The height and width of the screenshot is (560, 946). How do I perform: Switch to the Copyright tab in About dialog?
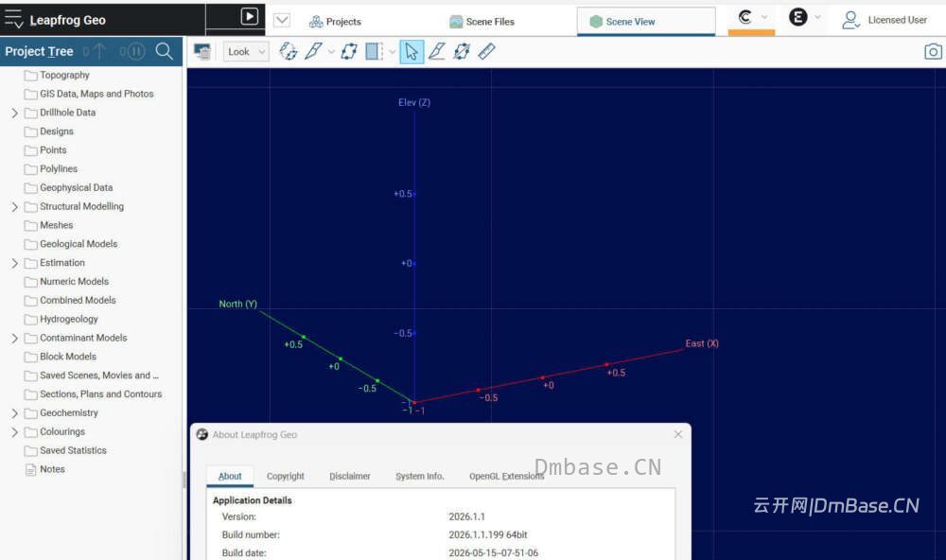click(286, 476)
